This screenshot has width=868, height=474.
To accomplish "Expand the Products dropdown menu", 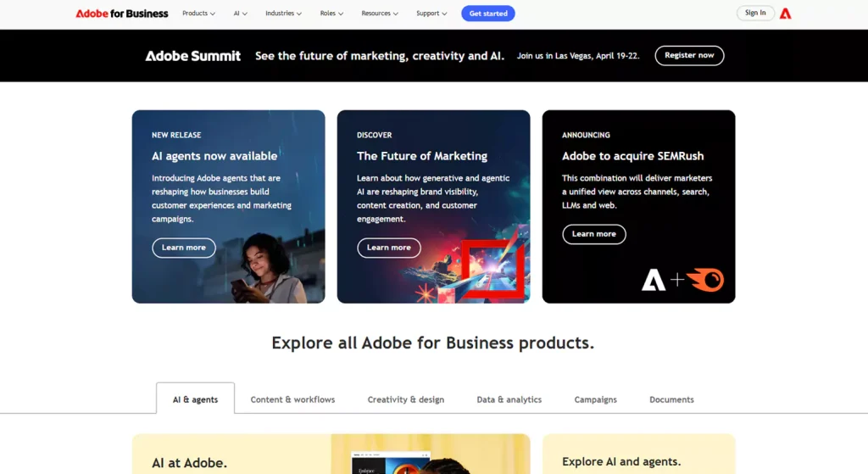I will coord(198,14).
